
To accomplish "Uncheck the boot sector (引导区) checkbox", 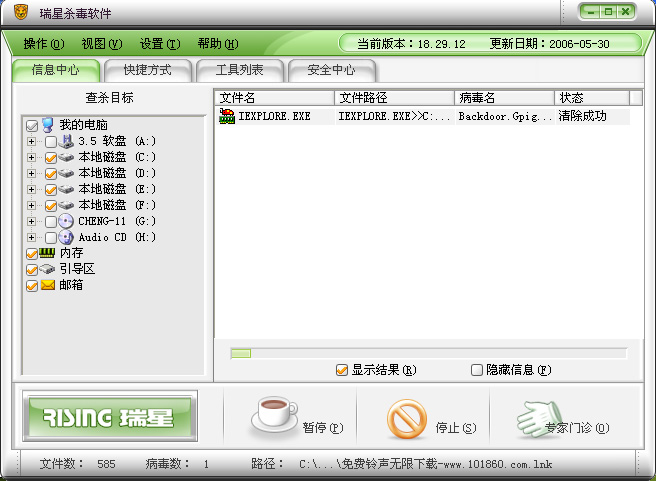I will pyautogui.click(x=32, y=270).
